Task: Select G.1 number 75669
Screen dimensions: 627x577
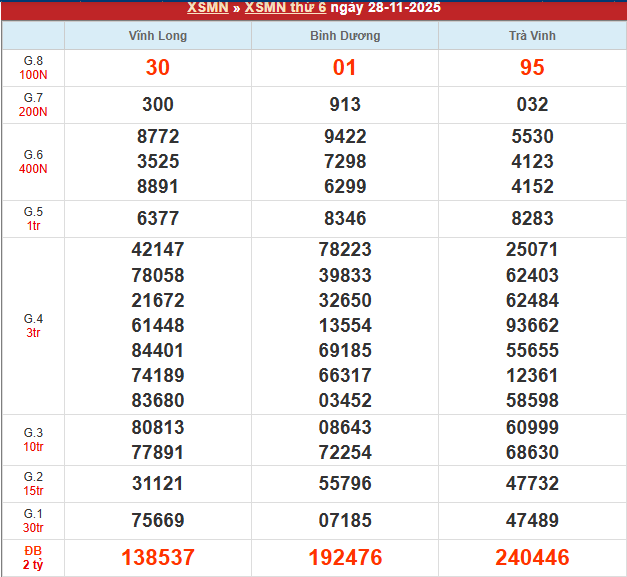Action: tap(158, 521)
